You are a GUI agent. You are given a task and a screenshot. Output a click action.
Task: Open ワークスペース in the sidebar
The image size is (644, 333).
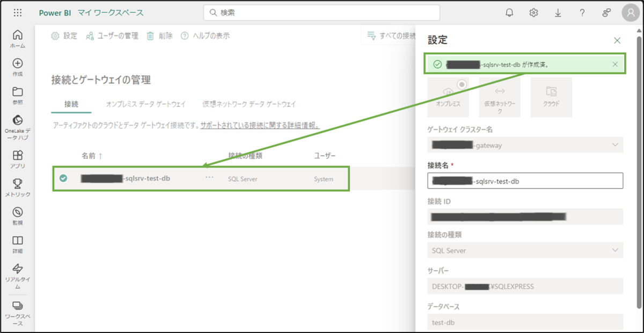tap(17, 313)
